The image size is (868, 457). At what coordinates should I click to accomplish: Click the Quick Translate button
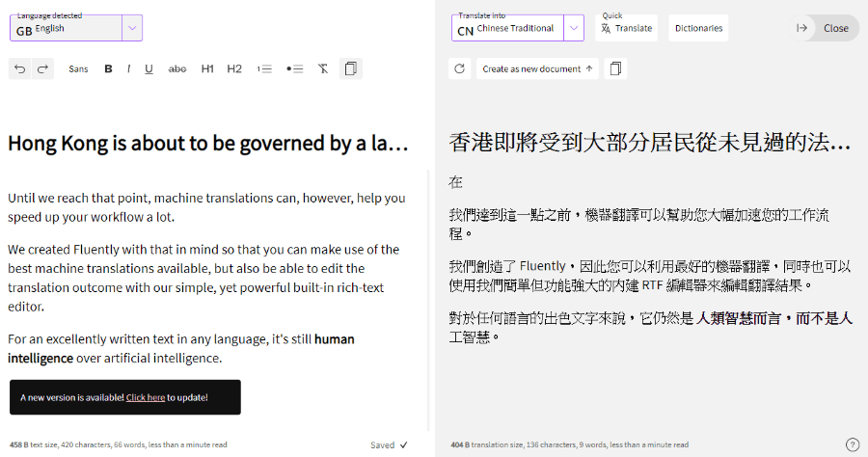627,28
